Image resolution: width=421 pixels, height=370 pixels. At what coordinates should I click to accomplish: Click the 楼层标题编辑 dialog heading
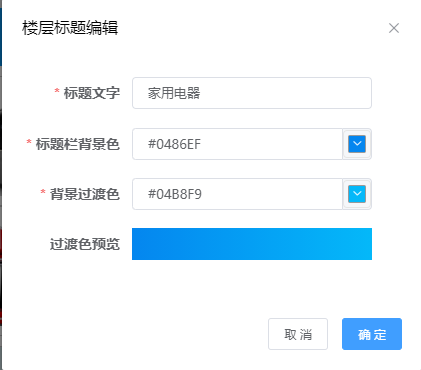pos(70,28)
